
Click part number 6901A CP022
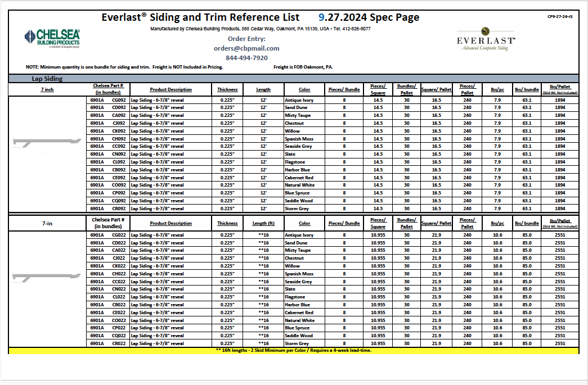point(108,328)
